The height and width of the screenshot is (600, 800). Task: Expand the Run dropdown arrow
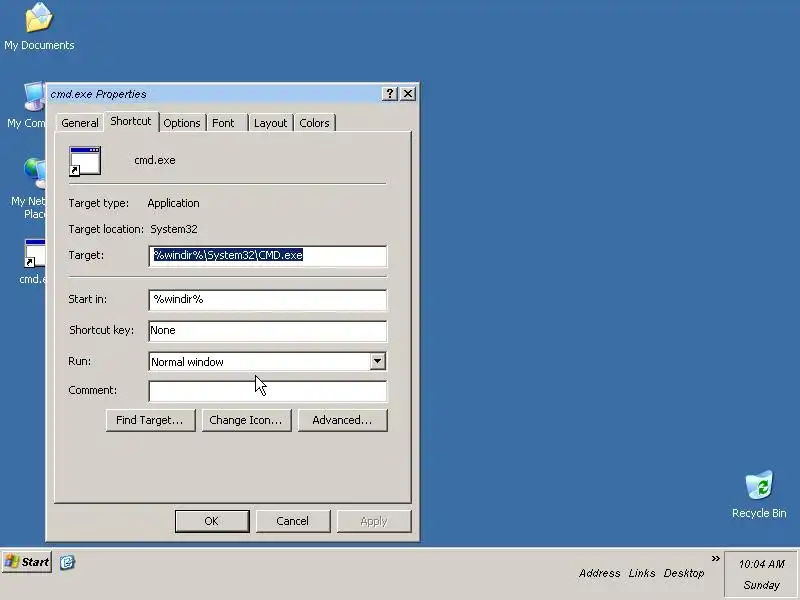click(x=377, y=361)
